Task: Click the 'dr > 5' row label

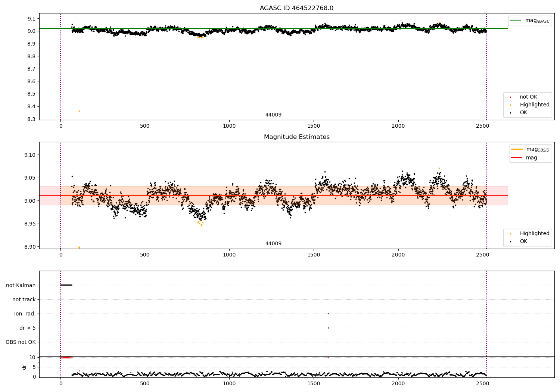Action: pyautogui.click(x=28, y=328)
